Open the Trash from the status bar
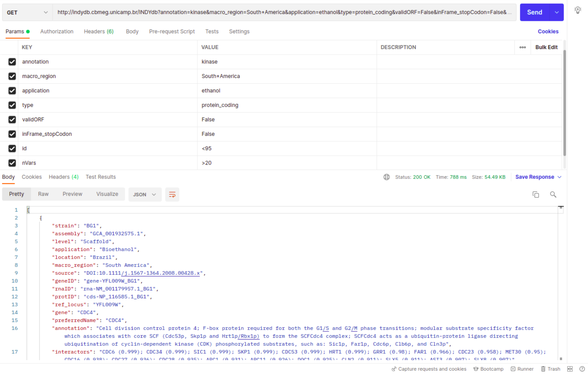The height and width of the screenshot is (374, 588). pos(551,369)
